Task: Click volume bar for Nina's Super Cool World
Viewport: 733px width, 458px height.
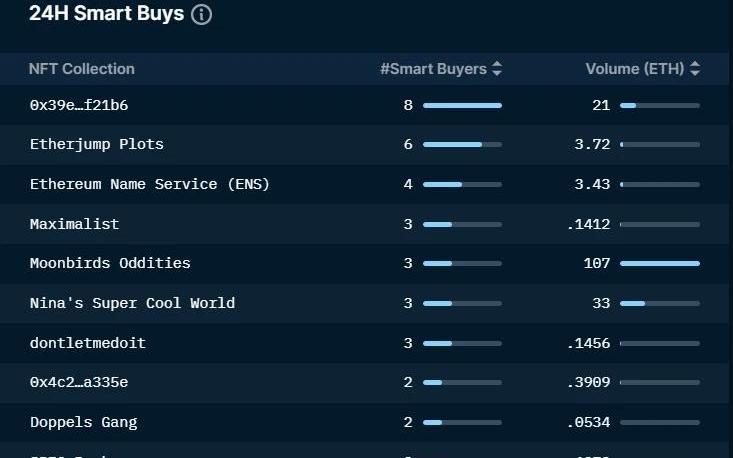Action: 660,303
